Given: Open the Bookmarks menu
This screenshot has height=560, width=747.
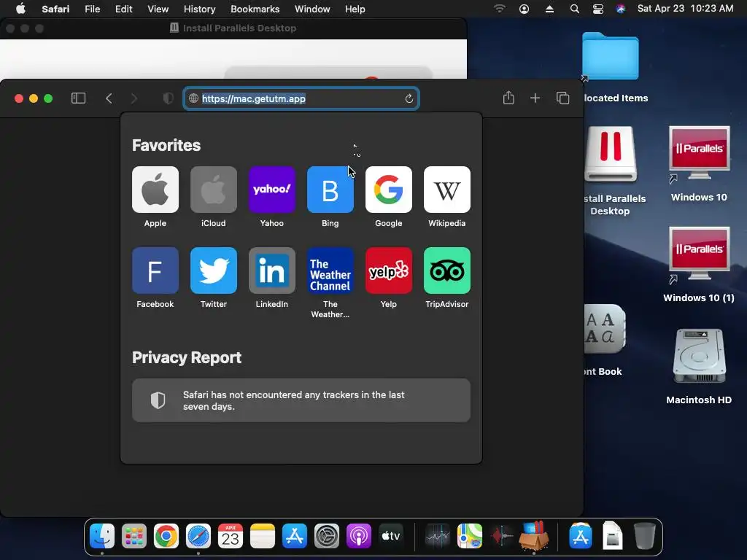Looking at the screenshot, I should 255,9.
